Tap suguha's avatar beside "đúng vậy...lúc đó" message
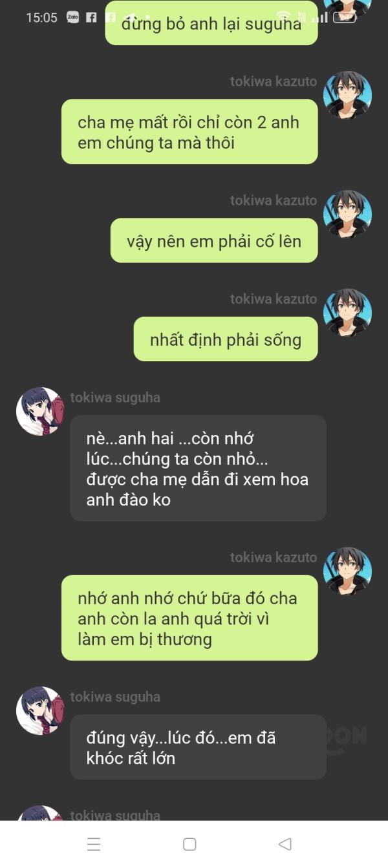Screen dimensions: 388x868 tap(40, 710)
